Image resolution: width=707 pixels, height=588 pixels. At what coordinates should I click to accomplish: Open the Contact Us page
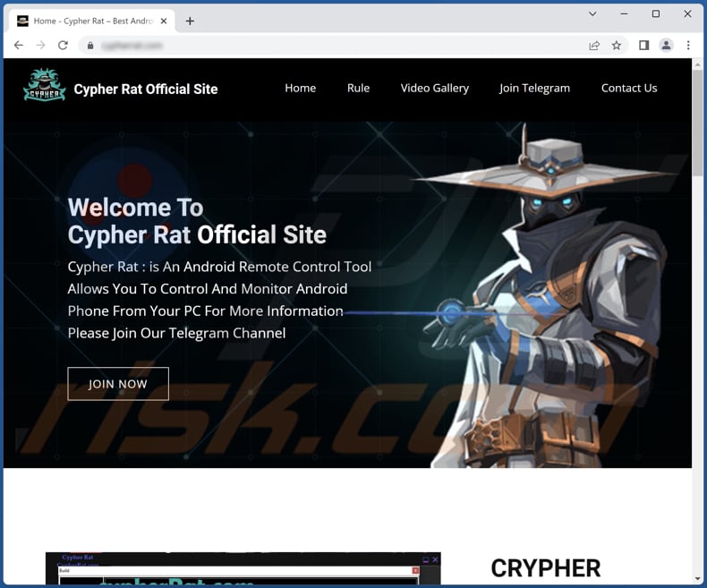point(629,88)
